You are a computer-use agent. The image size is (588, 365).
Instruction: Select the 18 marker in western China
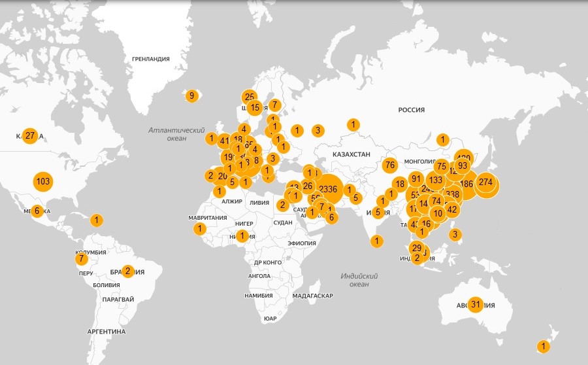(x=400, y=184)
